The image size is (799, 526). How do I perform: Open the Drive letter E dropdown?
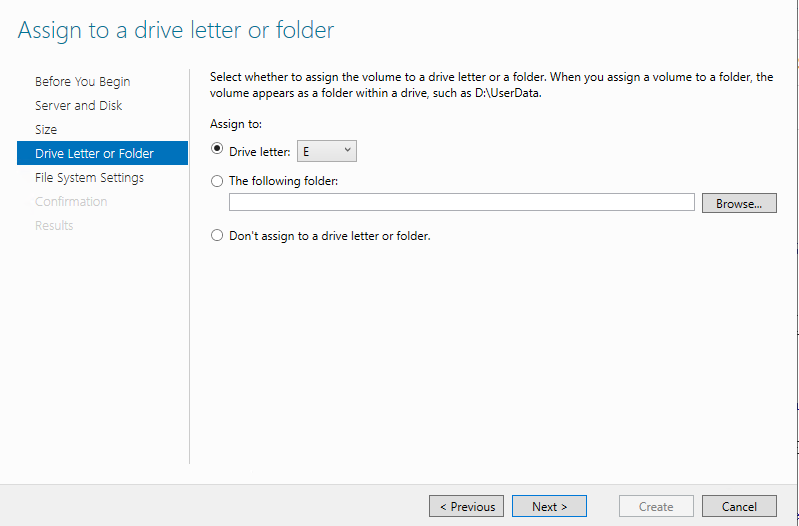[327, 151]
